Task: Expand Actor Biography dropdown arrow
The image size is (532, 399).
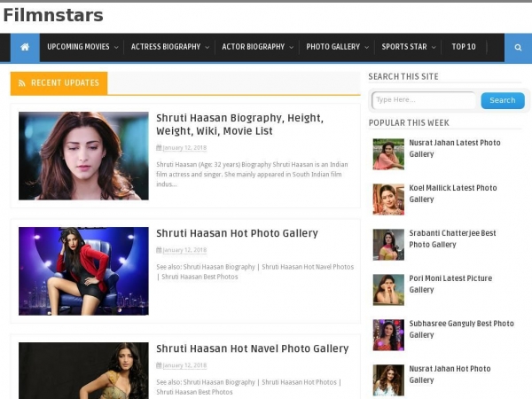Action: point(292,48)
